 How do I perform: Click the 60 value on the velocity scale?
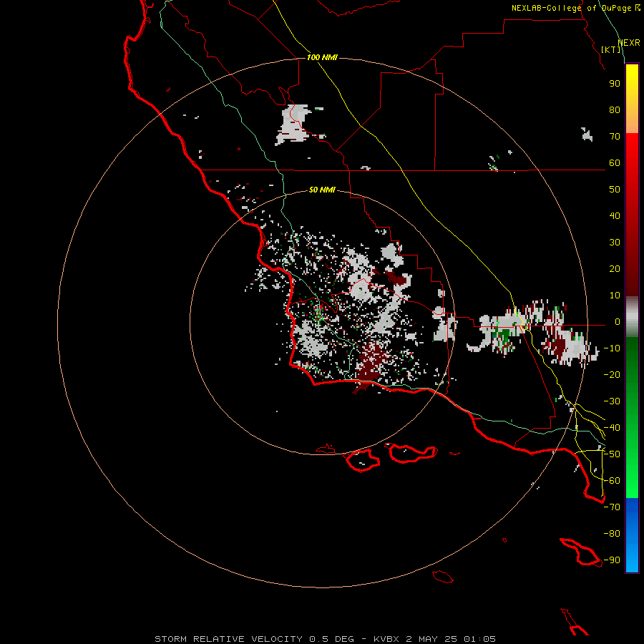[615, 162]
